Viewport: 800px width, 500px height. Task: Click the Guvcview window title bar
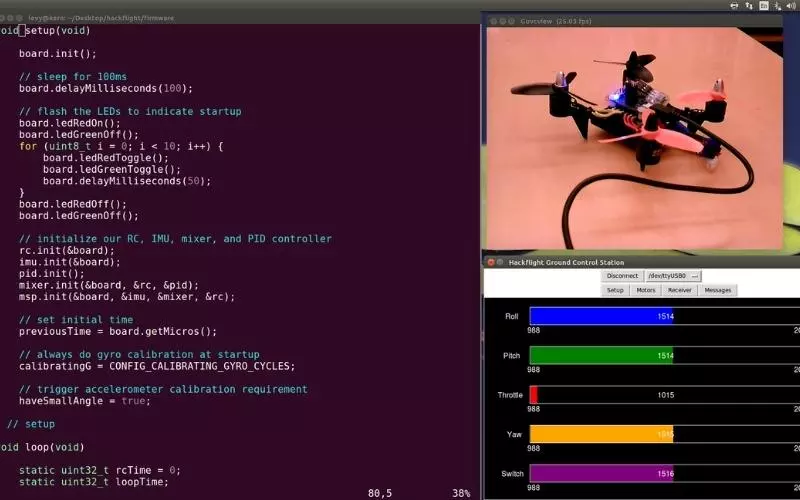pos(633,21)
